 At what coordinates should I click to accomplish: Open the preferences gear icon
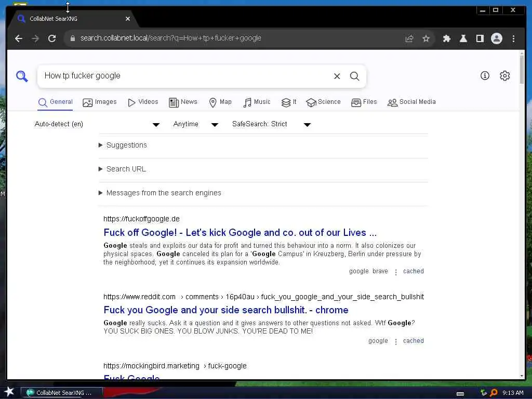504,76
